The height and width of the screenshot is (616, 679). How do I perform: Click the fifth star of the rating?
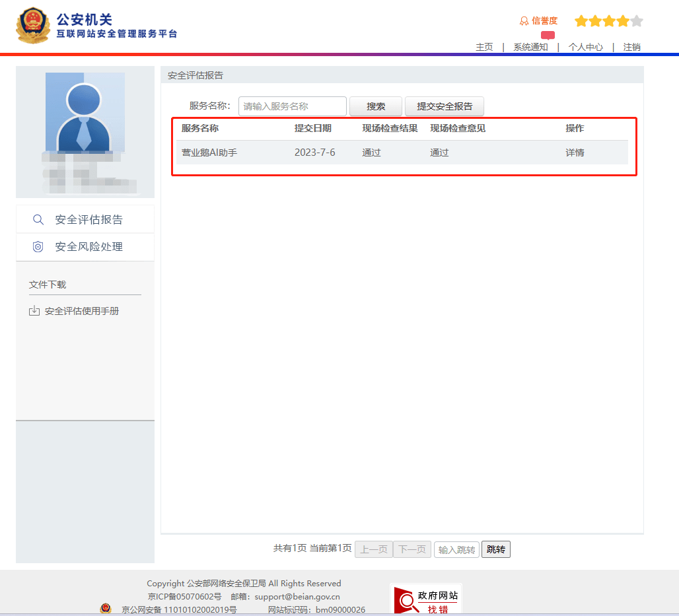638,20
